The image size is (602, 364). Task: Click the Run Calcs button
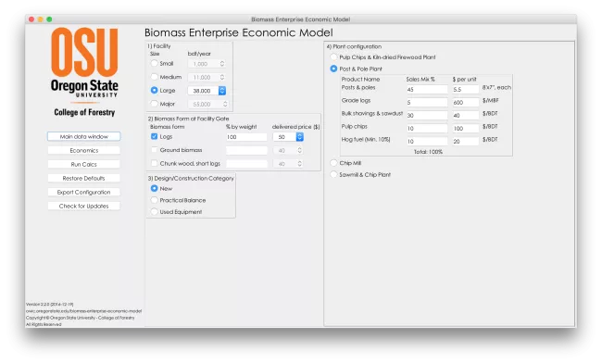click(x=83, y=164)
